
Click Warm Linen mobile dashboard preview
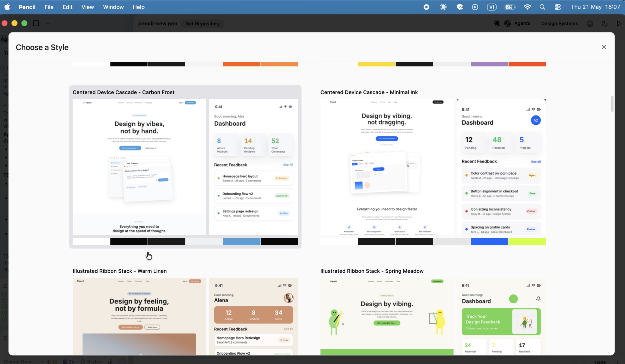pos(253,316)
